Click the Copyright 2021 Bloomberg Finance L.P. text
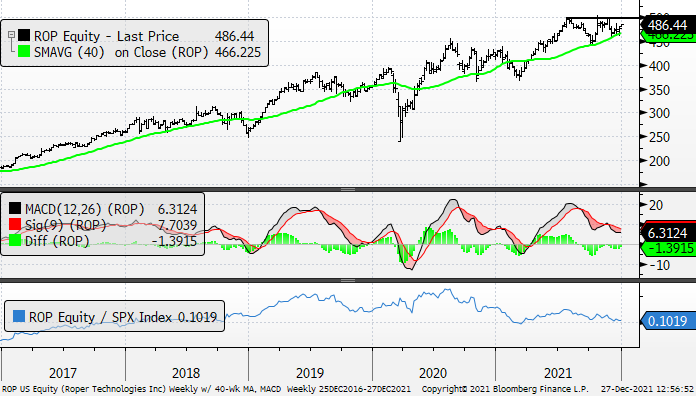The width and height of the screenshot is (696, 396). click(x=505, y=389)
